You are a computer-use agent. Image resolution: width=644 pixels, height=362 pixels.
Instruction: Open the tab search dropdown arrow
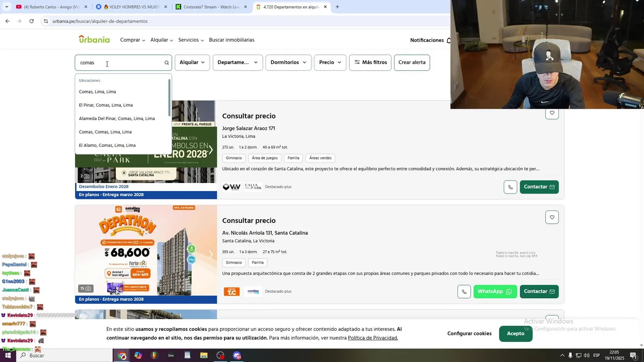tap(7, 7)
